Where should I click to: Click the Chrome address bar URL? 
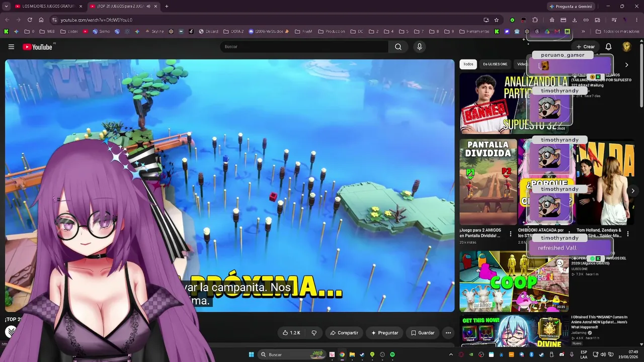(x=96, y=20)
